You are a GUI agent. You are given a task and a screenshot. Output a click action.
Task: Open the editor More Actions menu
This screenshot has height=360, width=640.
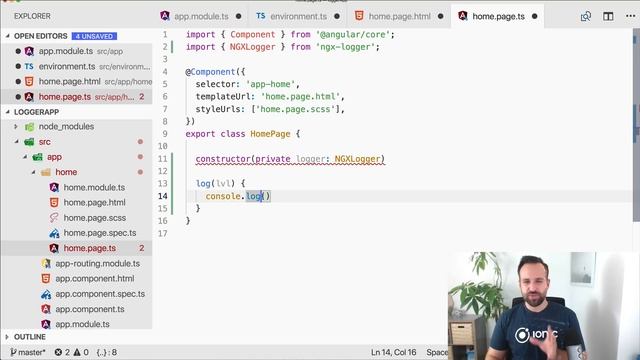click(630, 16)
